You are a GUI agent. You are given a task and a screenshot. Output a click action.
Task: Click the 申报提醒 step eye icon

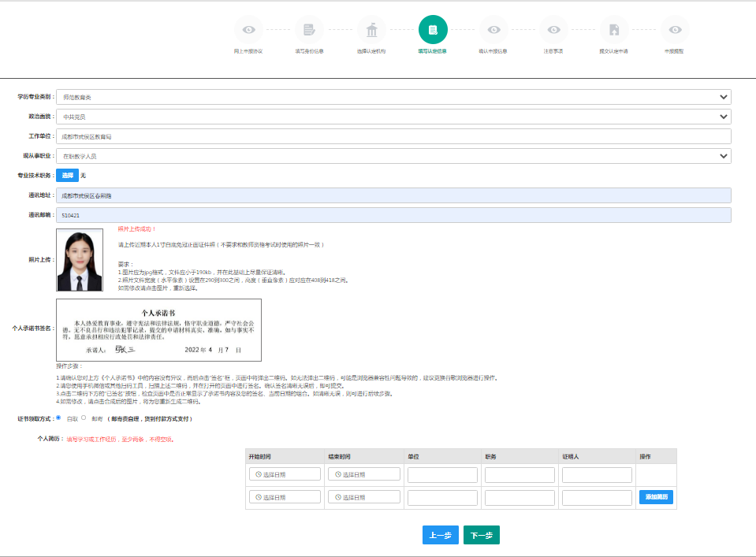(675, 30)
